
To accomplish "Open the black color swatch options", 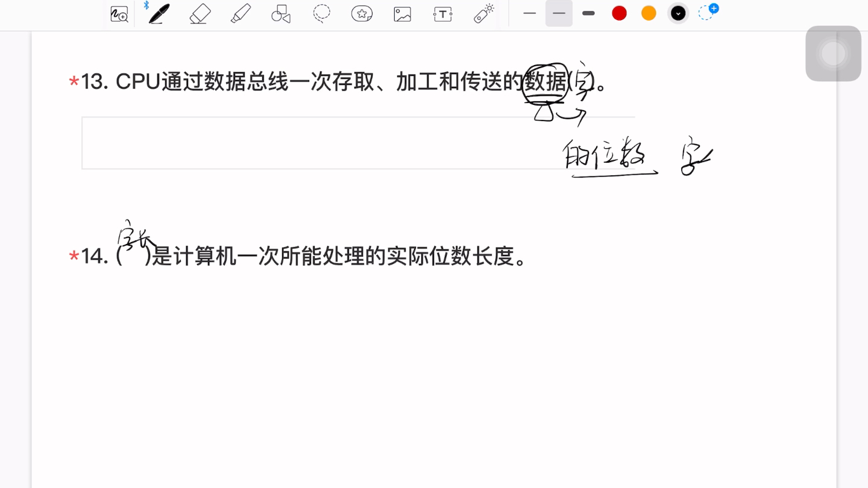I will tap(678, 13).
